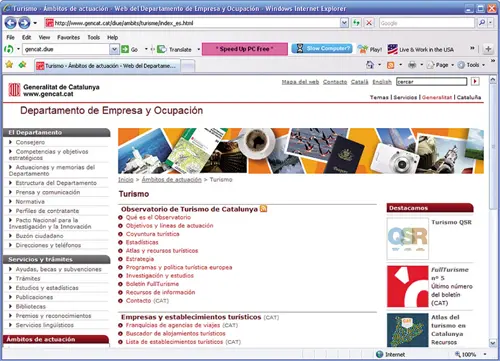Open the Favorites menu
This screenshot has width=500, height=361.
click(68, 37)
